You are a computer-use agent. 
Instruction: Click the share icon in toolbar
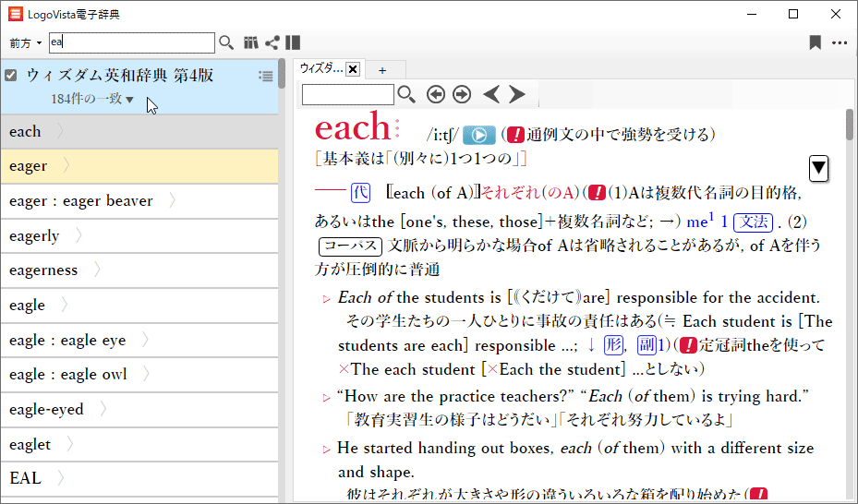(272, 42)
